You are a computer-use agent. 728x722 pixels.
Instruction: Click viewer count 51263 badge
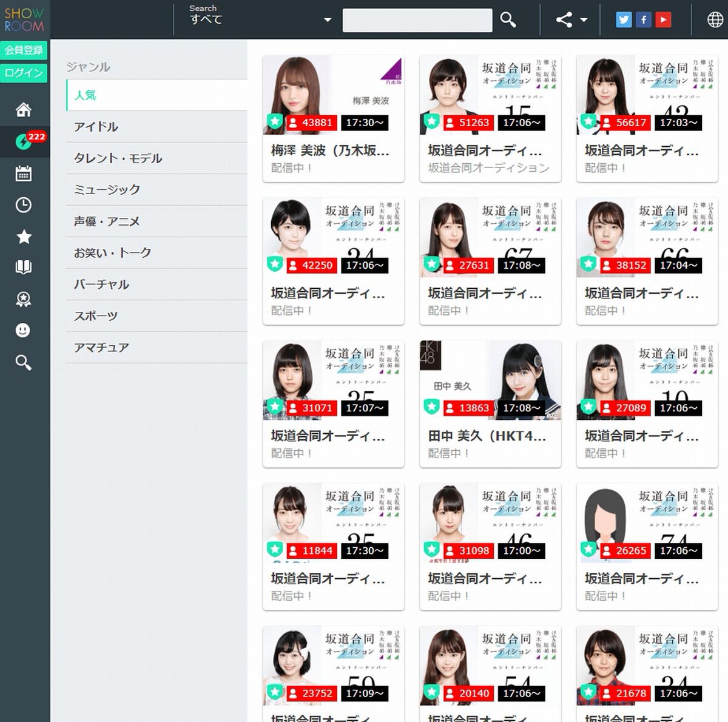468,123
